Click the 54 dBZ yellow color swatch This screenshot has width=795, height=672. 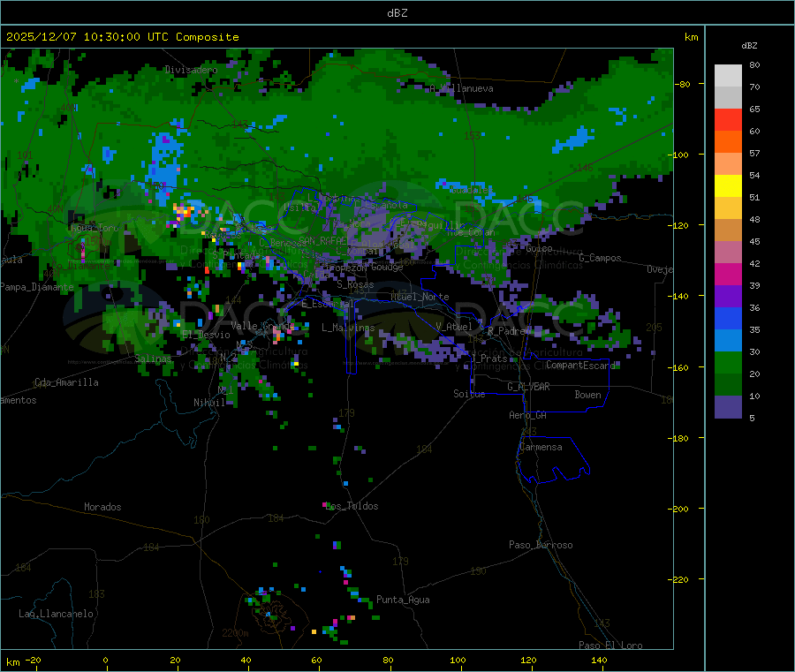click(728, 186)
